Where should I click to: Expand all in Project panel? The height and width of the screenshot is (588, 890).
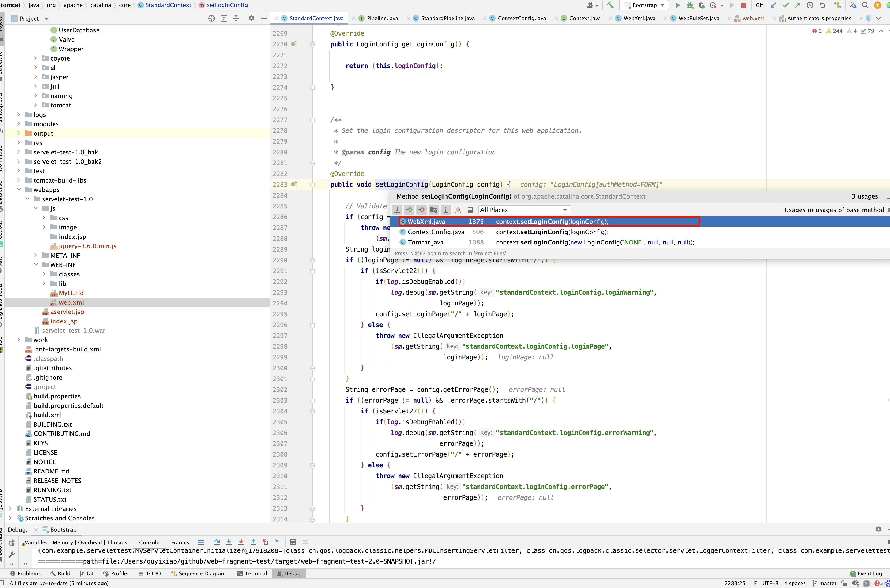pos(224,18)
